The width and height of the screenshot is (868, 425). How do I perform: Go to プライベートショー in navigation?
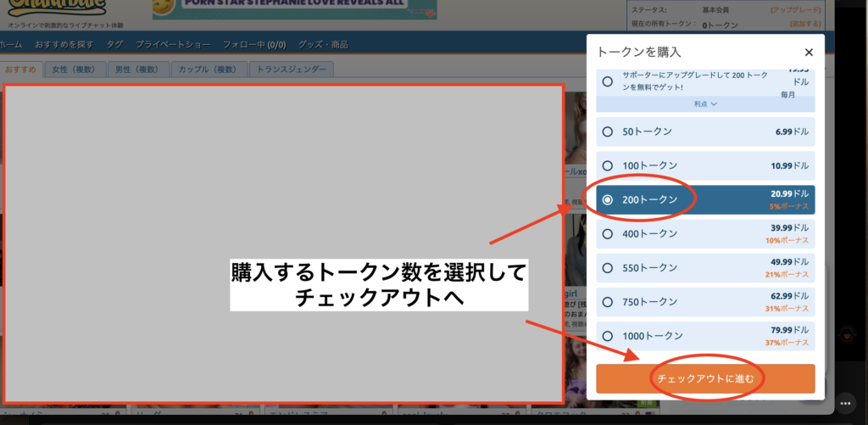coord(173,44)
